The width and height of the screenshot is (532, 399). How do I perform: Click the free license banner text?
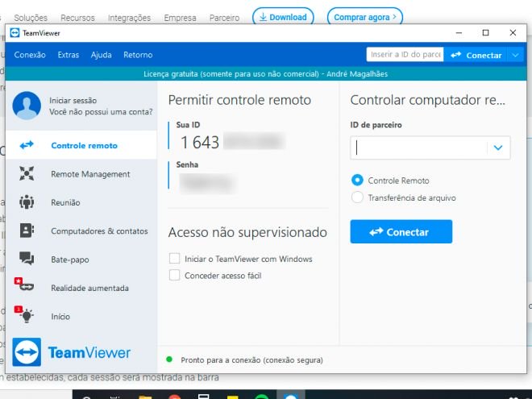(265, 73)
